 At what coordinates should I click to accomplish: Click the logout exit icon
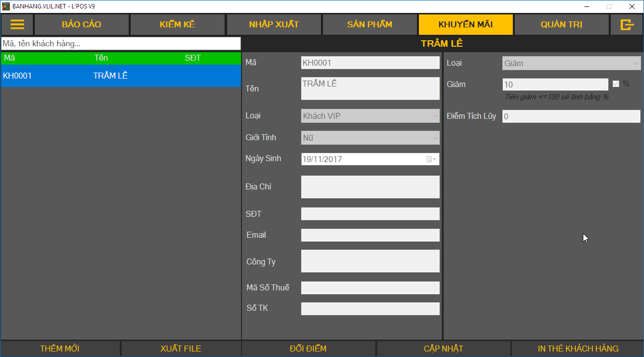click(627, 25)
